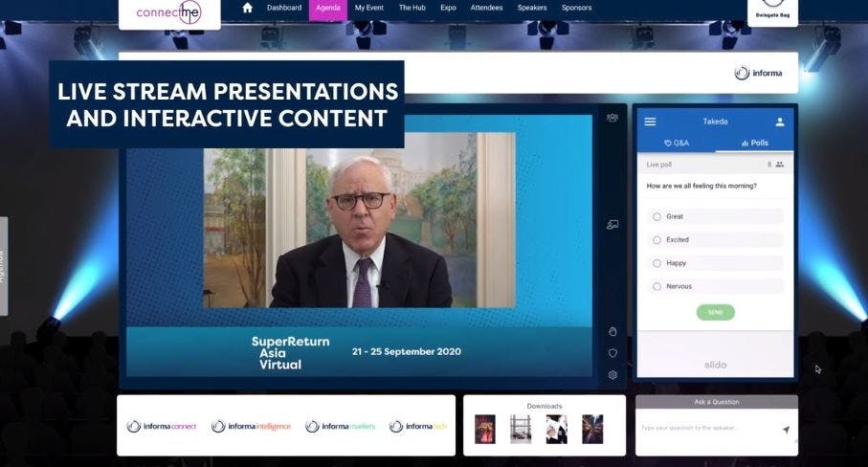
Task: Click the Slido user profile icon
Action: [x=780, y=122]
